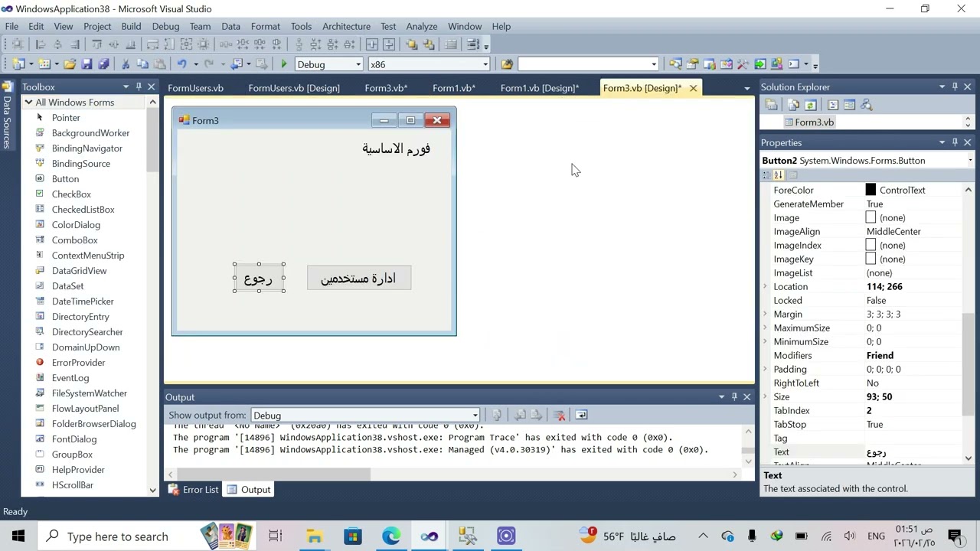The image size is (980, 551).
Task: Toggle auto-hide pin on Output panel
Action: (x=734, y=396)
